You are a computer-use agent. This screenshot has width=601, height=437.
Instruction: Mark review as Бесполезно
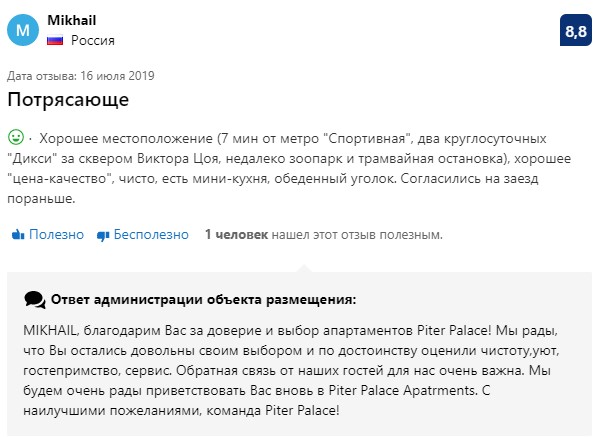(143, 234)
